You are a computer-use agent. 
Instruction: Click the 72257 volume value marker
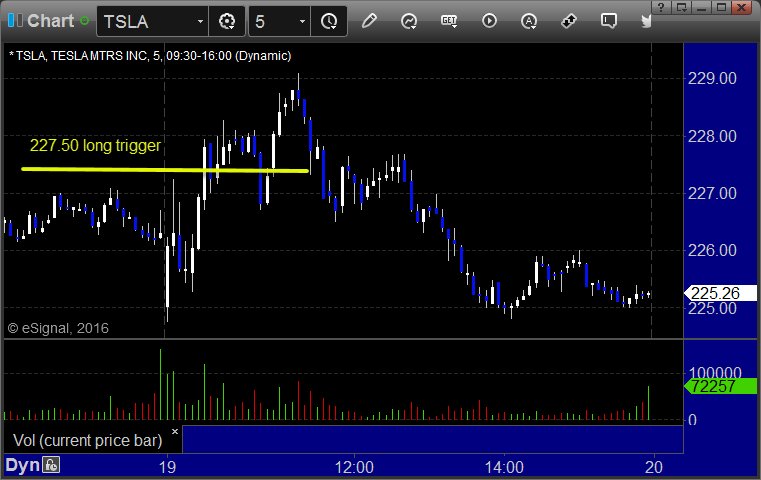(721, 386)
